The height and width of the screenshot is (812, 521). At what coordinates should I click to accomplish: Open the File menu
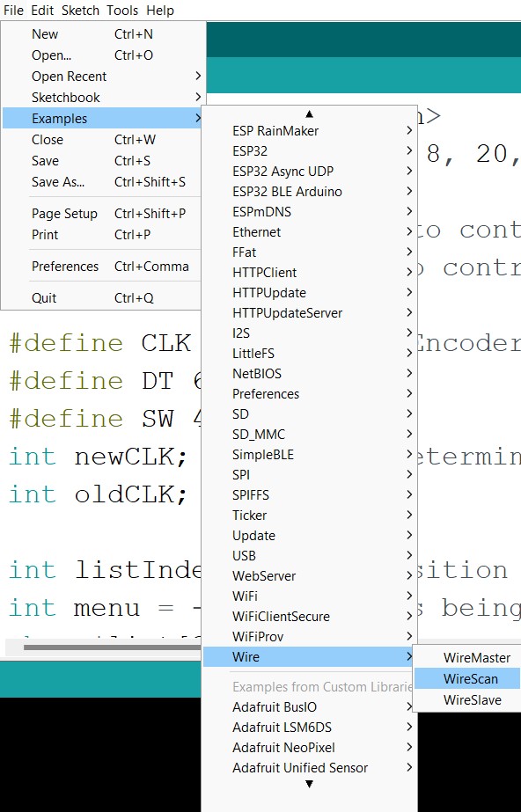click(13, 11)
